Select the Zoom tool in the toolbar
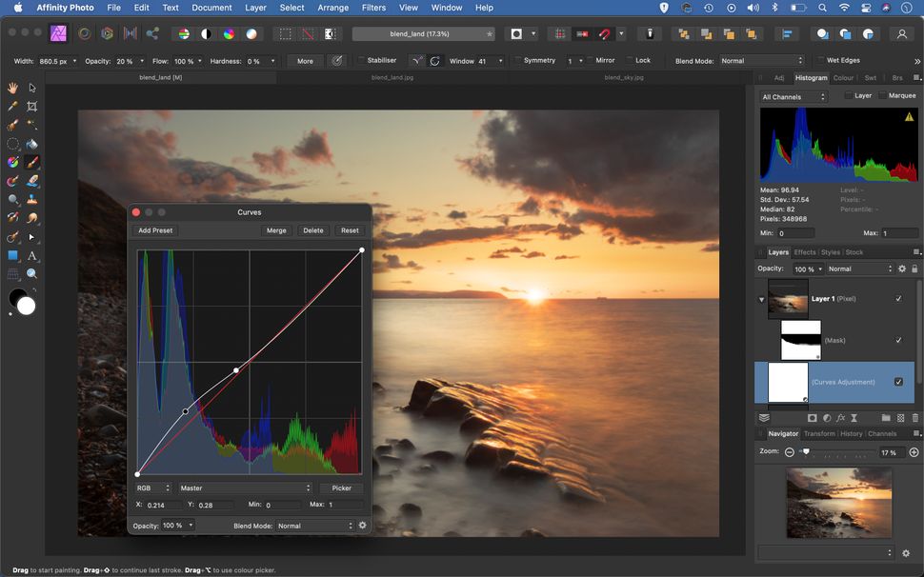 [31, 274]
